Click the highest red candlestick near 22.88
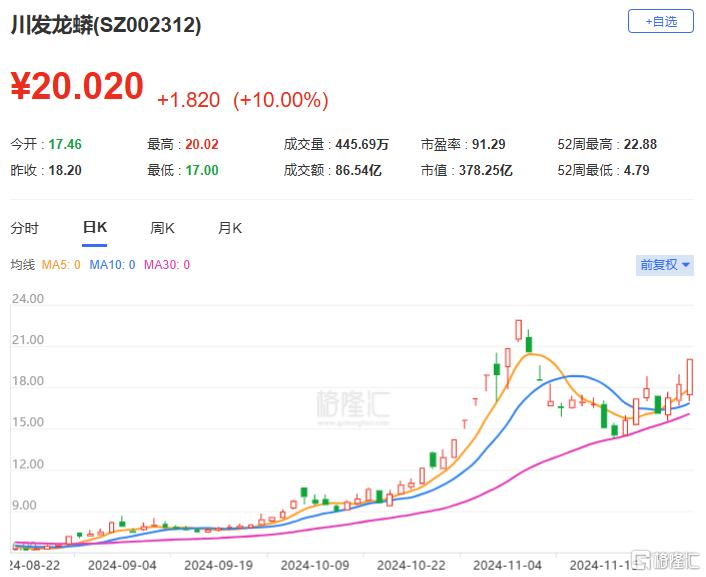Screen dimensions: 706x577 click(x=519, y=330)
